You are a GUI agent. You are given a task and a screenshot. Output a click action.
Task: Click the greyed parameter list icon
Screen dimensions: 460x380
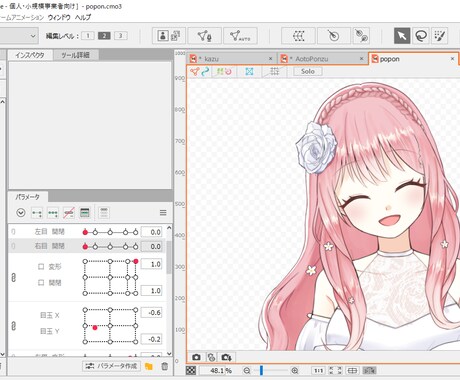click(104, 213)
